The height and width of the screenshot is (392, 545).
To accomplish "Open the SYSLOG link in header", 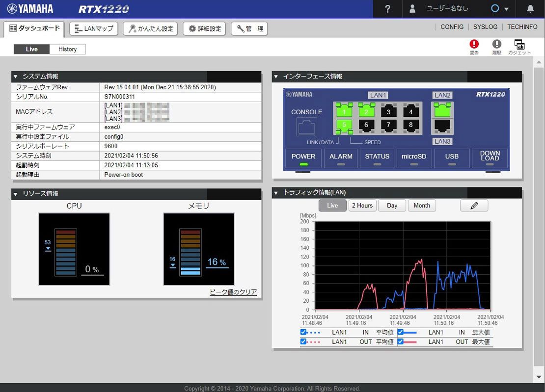I will click(x=485, y=27).
